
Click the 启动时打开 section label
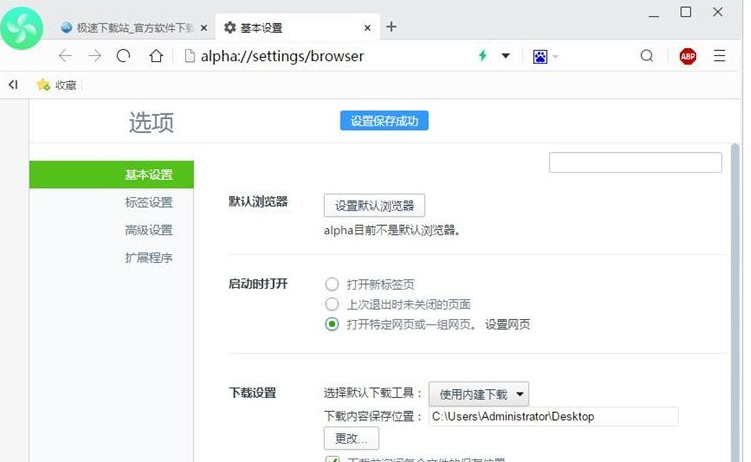258,284
